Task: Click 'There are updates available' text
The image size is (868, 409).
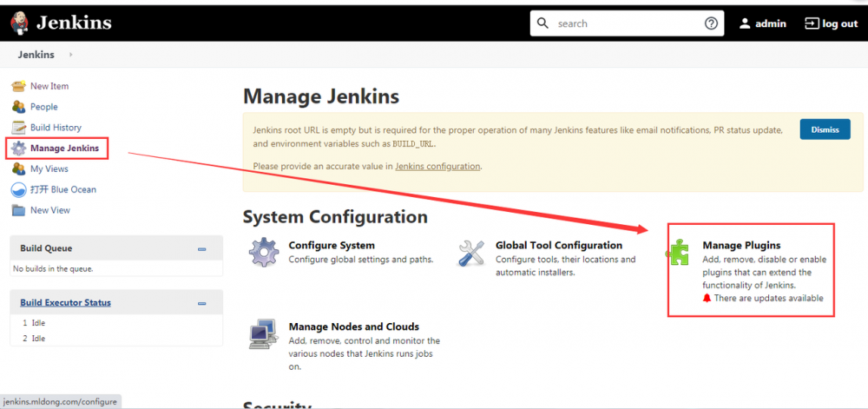Action: point(768,299)
